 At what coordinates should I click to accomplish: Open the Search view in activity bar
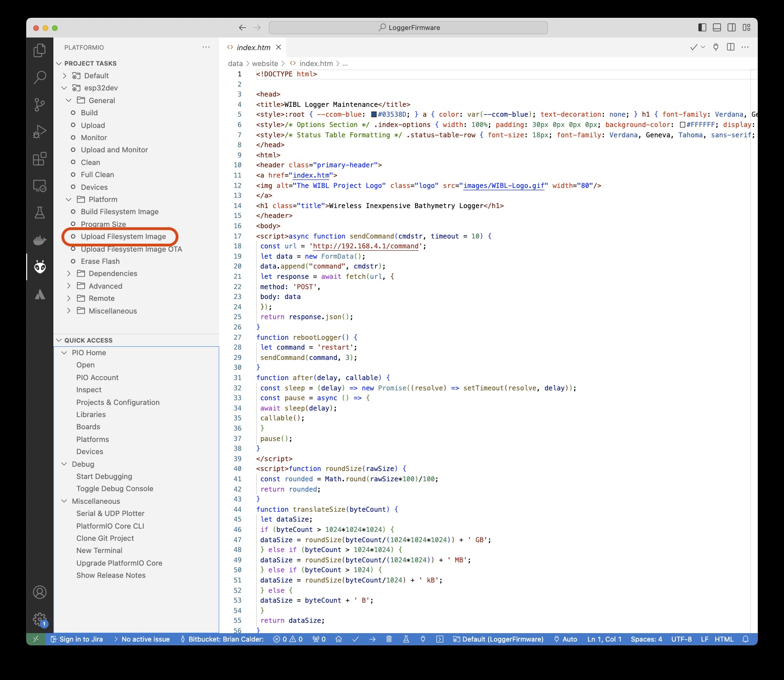point(40,77)
